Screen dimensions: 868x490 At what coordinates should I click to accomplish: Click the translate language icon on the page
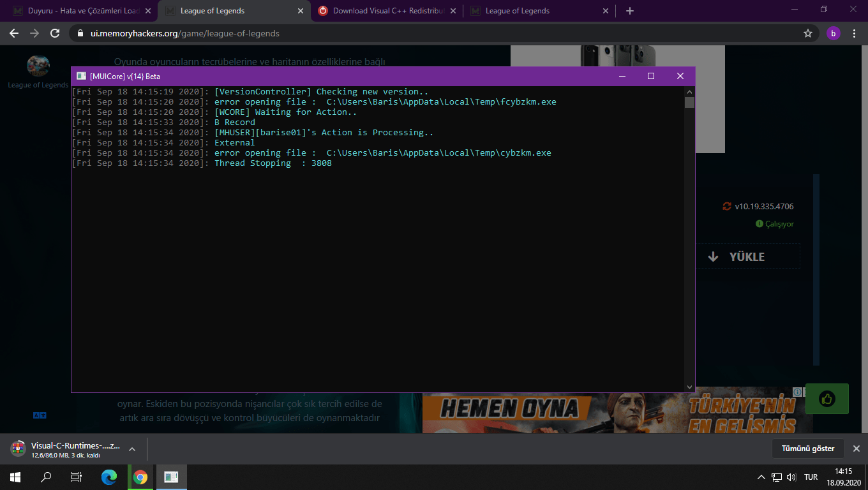(40, 415)
